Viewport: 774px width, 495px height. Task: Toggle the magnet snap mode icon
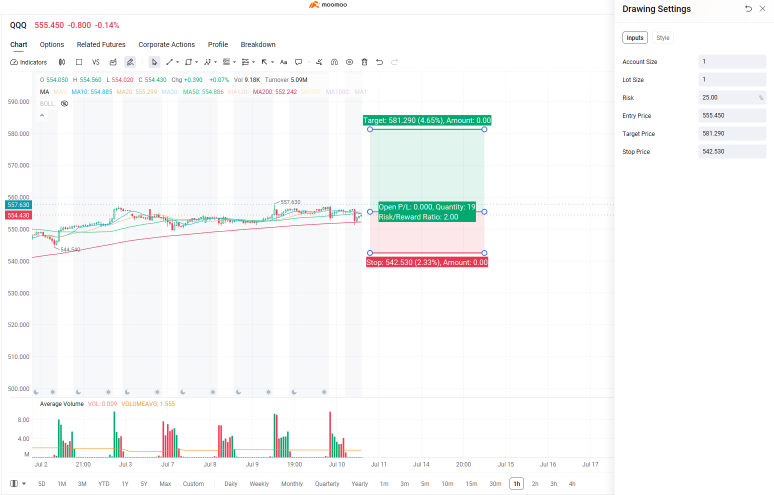(334, 62)
